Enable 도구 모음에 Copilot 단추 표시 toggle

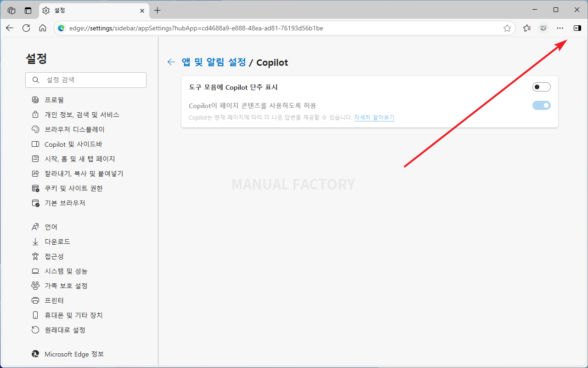click(541, 87)
